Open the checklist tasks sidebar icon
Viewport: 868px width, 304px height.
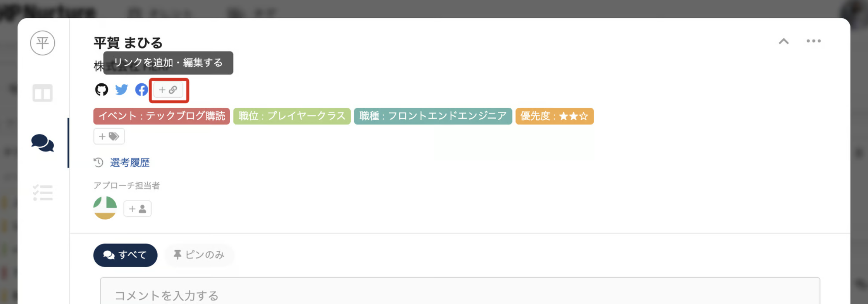[42, 193]
